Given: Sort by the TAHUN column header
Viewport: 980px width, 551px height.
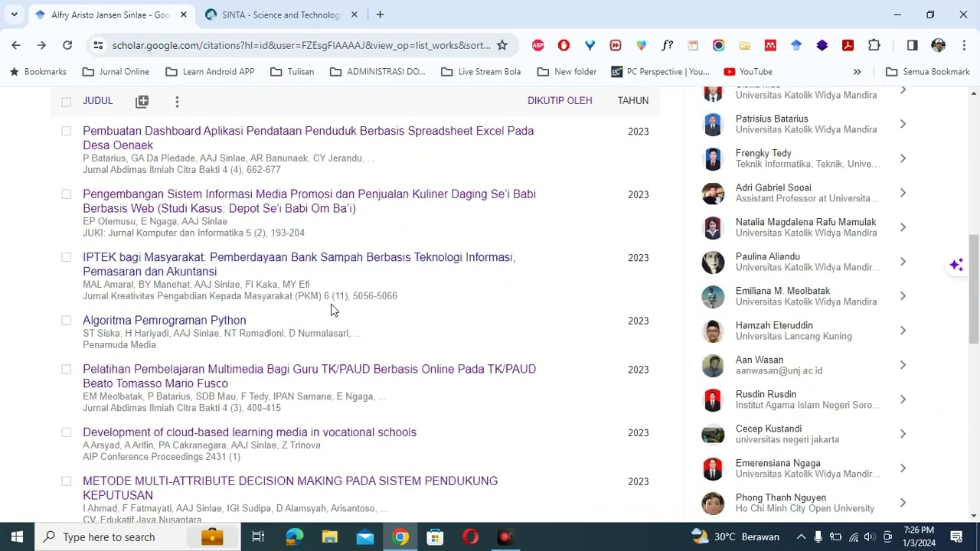Looking at the screenshot, I should 633,101.
